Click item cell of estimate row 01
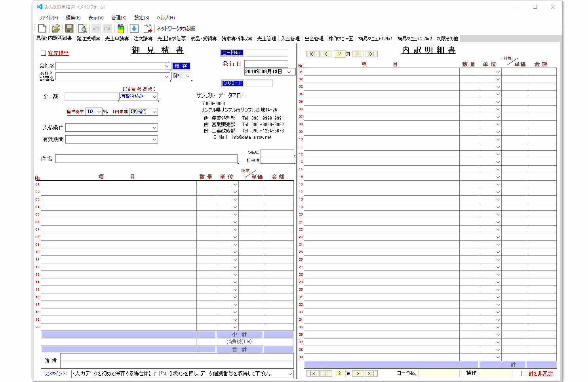This screenshot has width=588, height=382. (x=119, y=184)
